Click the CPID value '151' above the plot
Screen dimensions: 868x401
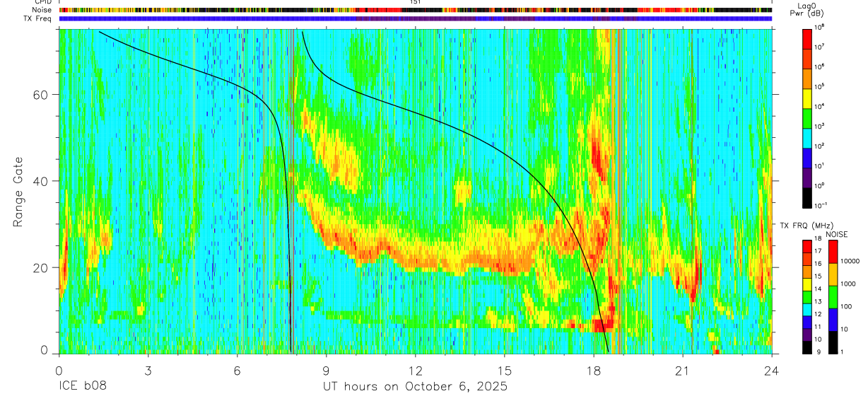[415, 3]
